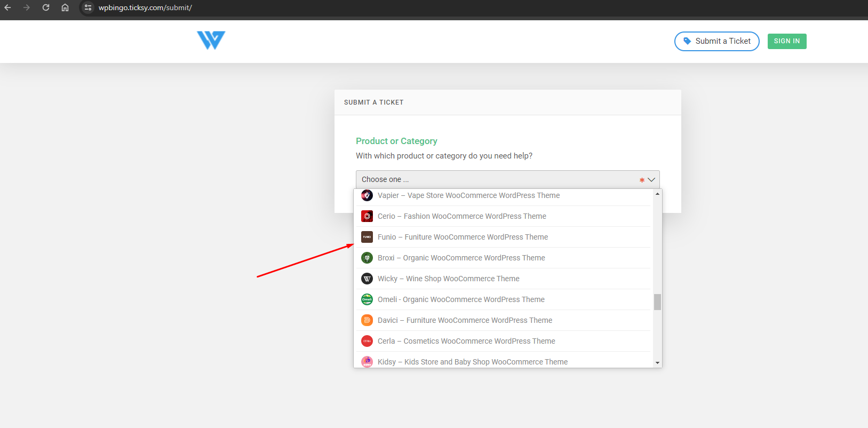The width and height of the screenshot is (868, 428).
Task: Click the Cerio red theme icon
Action: pyautogui.click(x=367, y=216)
